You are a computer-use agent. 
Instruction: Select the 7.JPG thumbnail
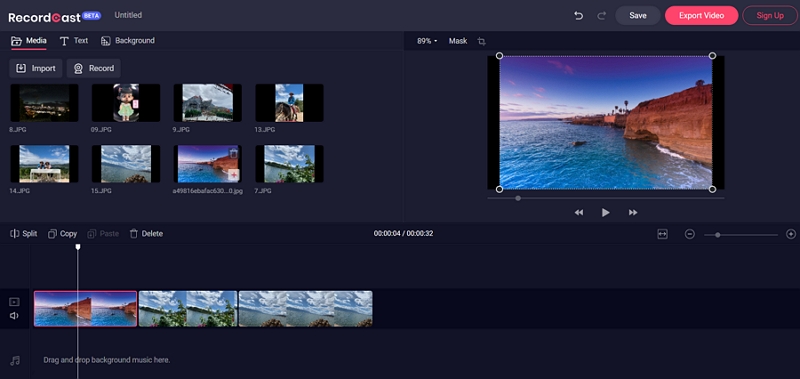pyautogui.click(x=289, y=164)
